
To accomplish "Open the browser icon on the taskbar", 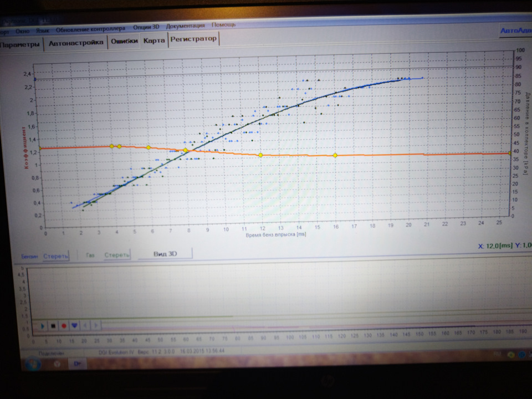I will coord(57,364).
